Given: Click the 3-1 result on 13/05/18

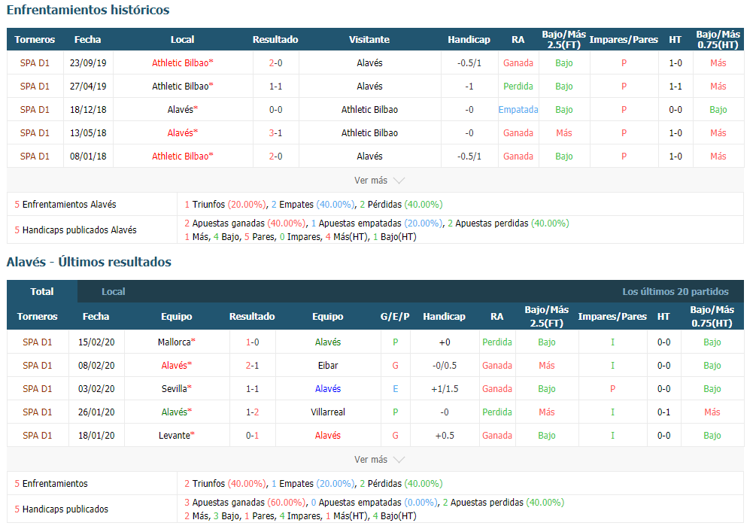Looking at the screenshot, I should tap(276, 132).
